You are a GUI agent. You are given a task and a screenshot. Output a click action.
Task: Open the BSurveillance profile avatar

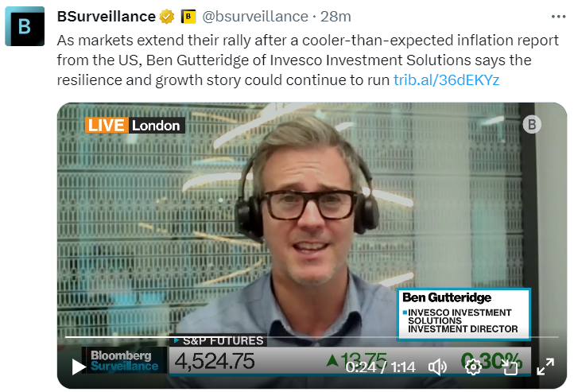pyautogui.click(x=25, y=26)
